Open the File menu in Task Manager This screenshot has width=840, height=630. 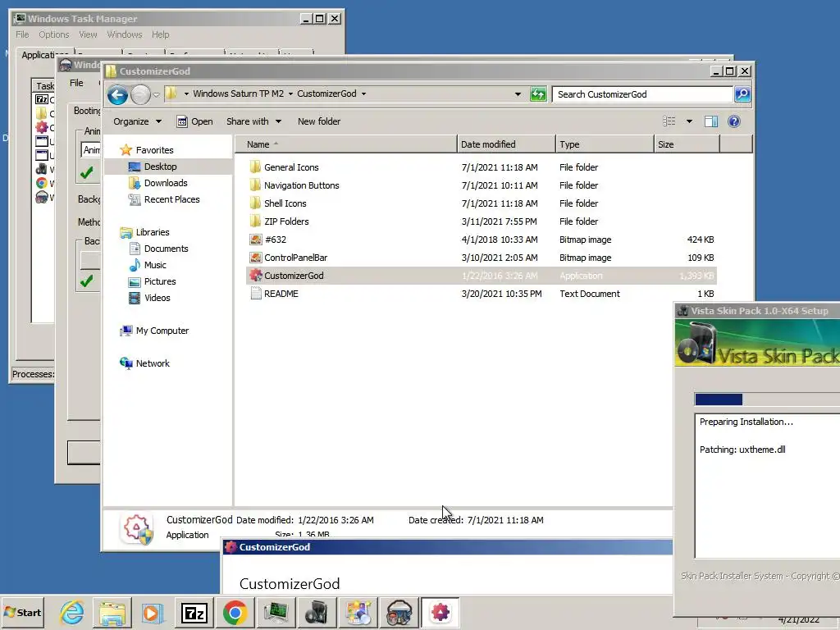[22, 34]
